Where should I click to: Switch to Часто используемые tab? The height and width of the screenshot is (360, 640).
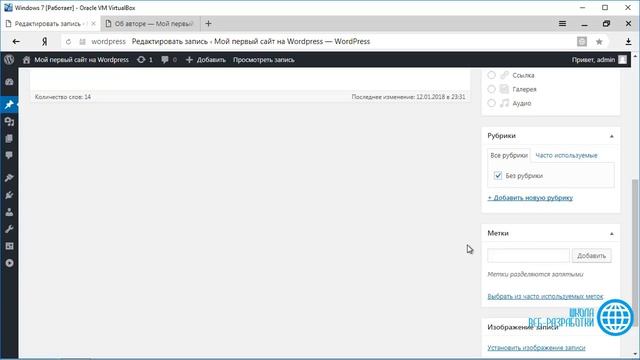(566, 156)
